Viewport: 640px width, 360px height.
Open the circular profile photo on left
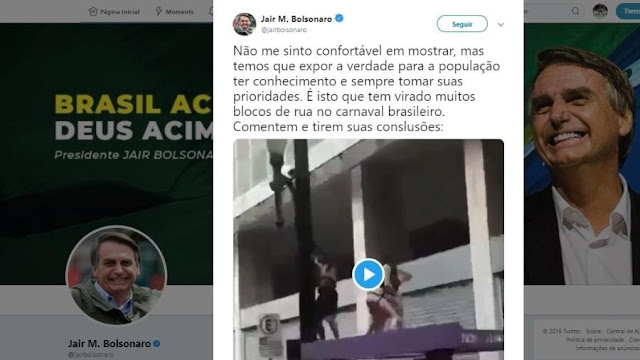click(116, 276)
